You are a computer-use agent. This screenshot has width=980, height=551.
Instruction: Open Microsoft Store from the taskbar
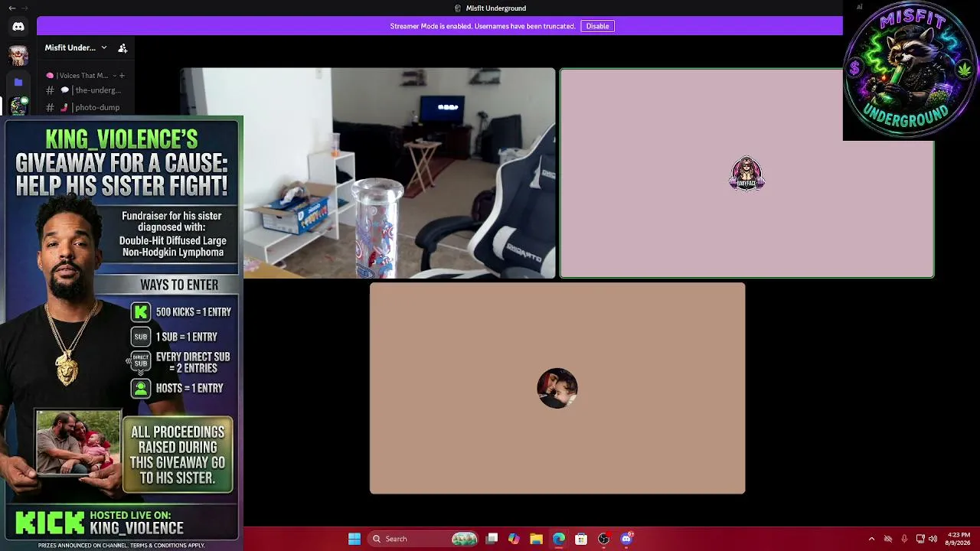point(581,539)
